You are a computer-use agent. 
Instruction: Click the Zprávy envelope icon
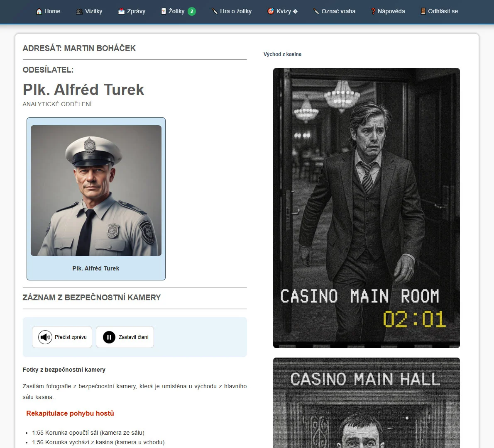coord(121,11)
